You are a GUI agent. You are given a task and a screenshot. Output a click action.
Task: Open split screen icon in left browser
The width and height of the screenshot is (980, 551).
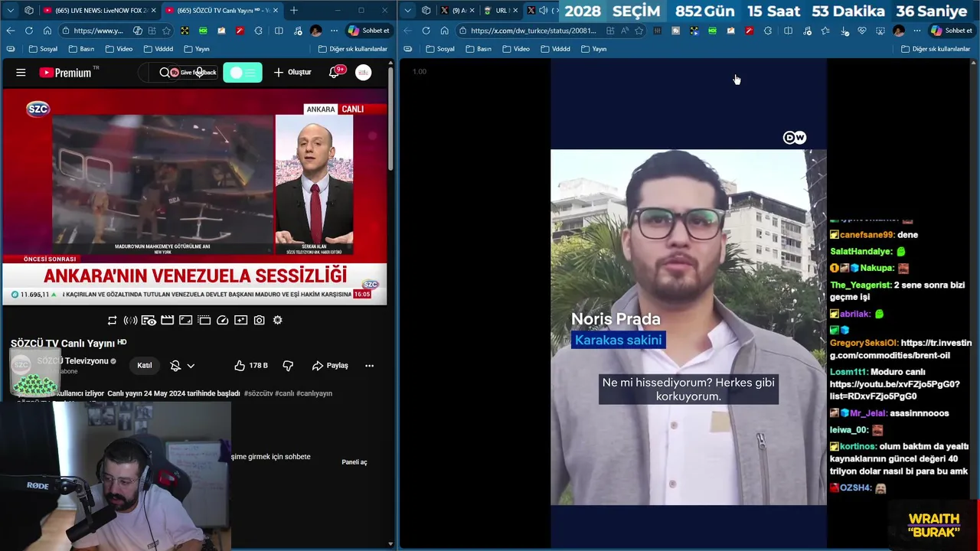pyautogui.click(x=279, y=31)
